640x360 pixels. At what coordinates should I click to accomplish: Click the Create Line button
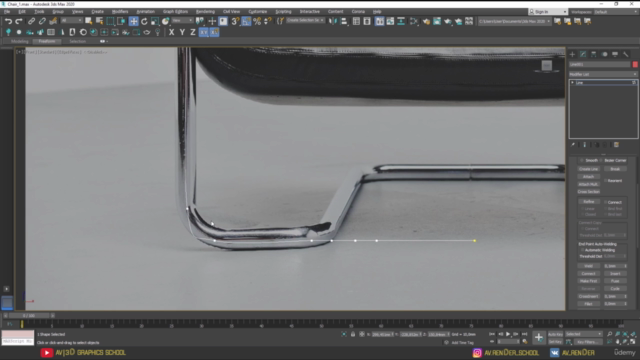pyautogui.click(x=588, y=169)
